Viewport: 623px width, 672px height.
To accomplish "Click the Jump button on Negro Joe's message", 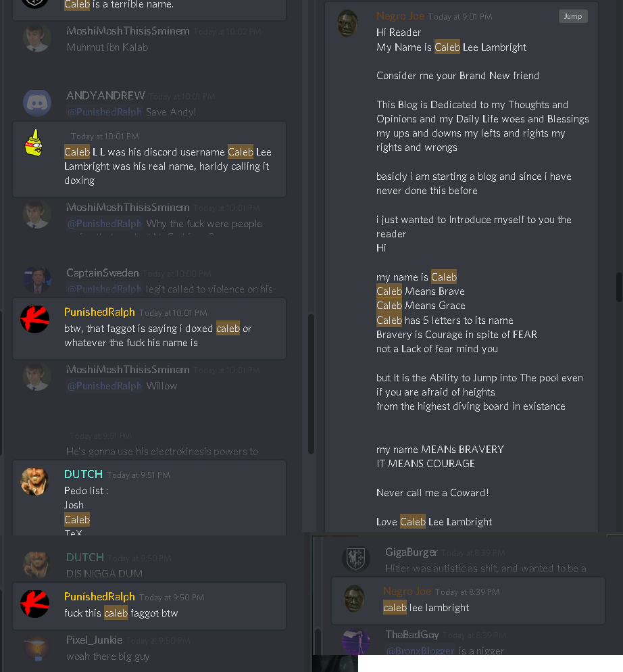I will click(x=573, y=16).
